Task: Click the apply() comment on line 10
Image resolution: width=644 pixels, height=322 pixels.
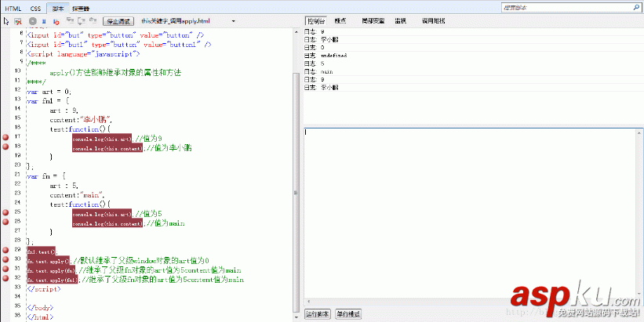Action: [115, 73]
